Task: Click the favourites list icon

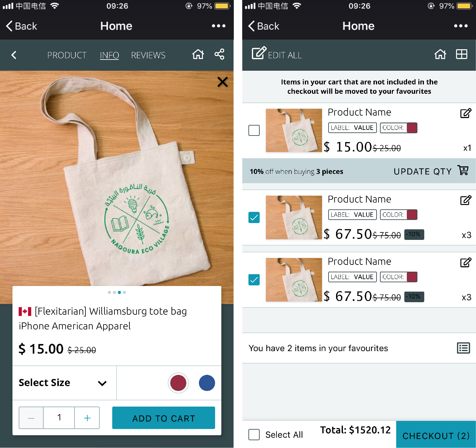Action: tap(464, 348)
